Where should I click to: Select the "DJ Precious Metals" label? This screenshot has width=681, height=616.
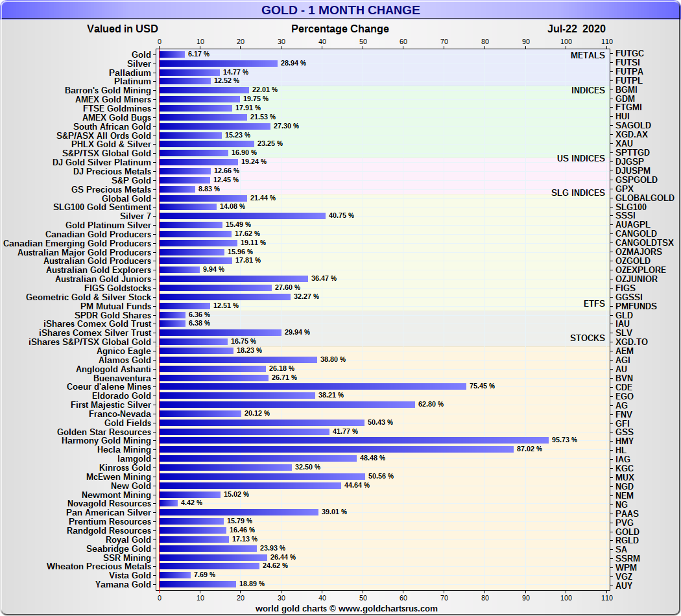click(x=112, y=171)
